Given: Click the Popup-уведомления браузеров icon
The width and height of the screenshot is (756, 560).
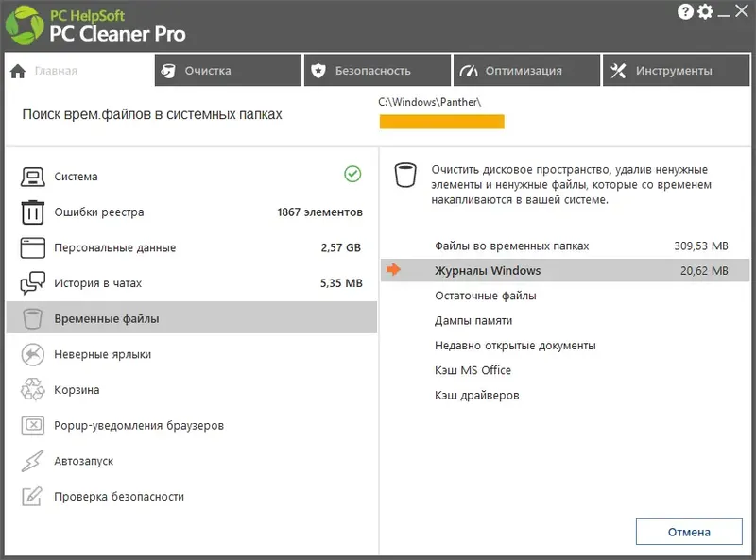Looking at the screenshot, I should pyautogui.click(x=32, y=425).
